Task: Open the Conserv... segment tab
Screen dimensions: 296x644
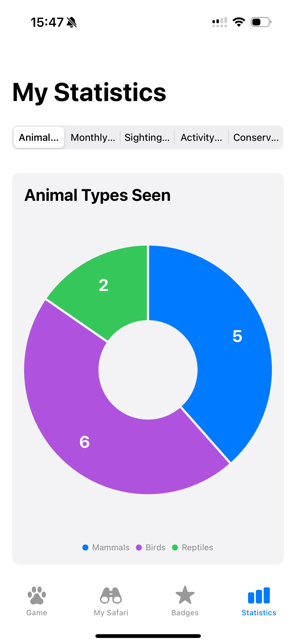Action: 256,137
